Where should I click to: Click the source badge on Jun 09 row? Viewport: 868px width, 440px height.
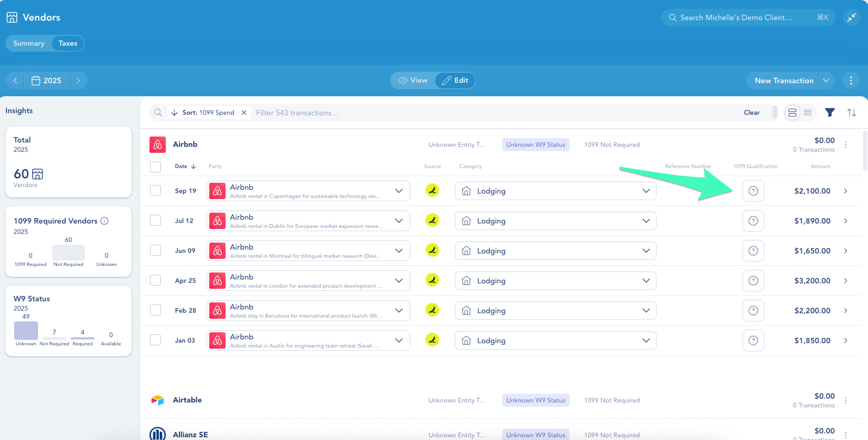[x=432, y=250]
